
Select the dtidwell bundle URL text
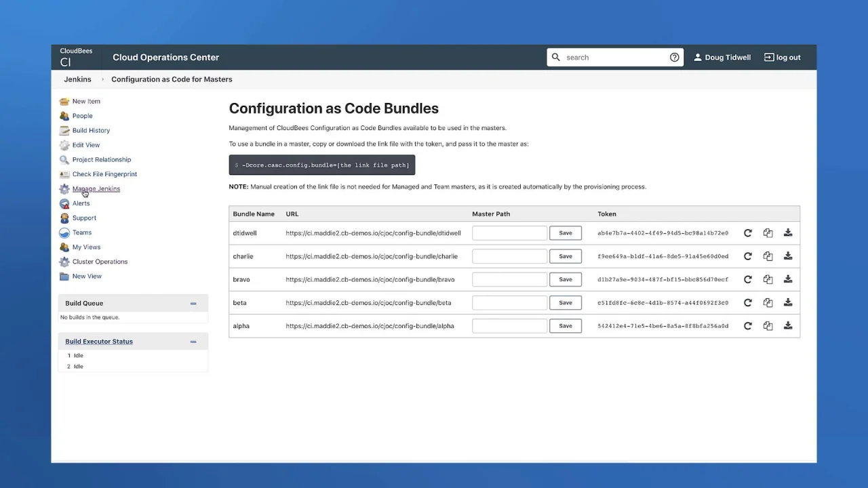tap(373, 233)
